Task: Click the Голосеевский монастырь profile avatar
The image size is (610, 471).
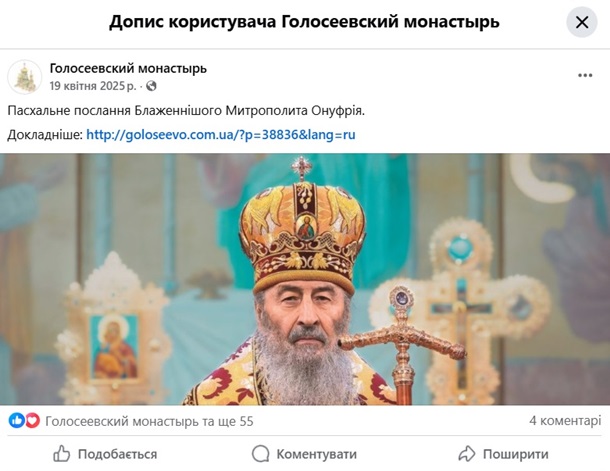Action: tap(25, 77)
